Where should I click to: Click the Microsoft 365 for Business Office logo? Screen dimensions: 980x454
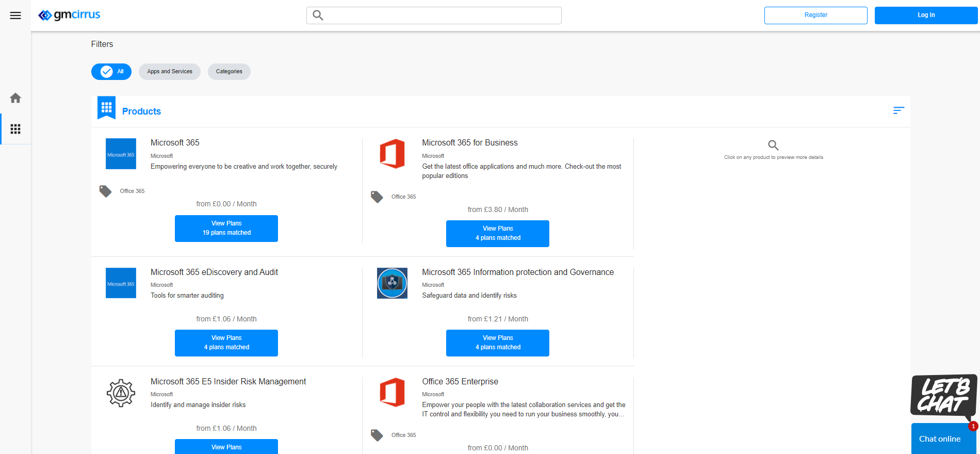point(392,154)
